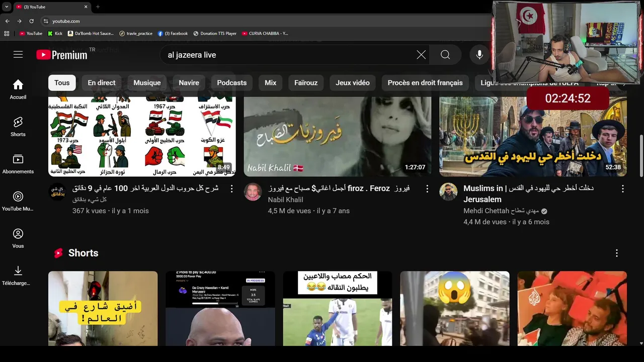Open the Al Jazeera logo Short thumbnail
Screen dimensions: 644x362
point(572,309)
